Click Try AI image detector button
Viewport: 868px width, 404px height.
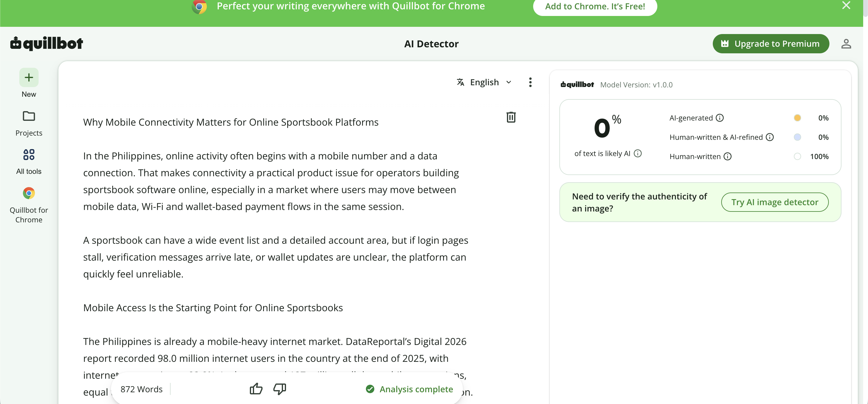pyautogui.click(x=775, y=202)
